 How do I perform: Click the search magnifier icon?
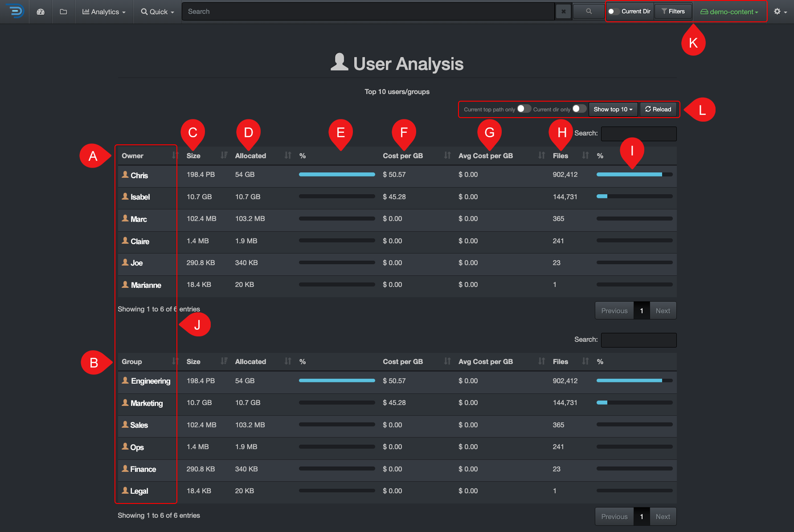pos(588,11)
